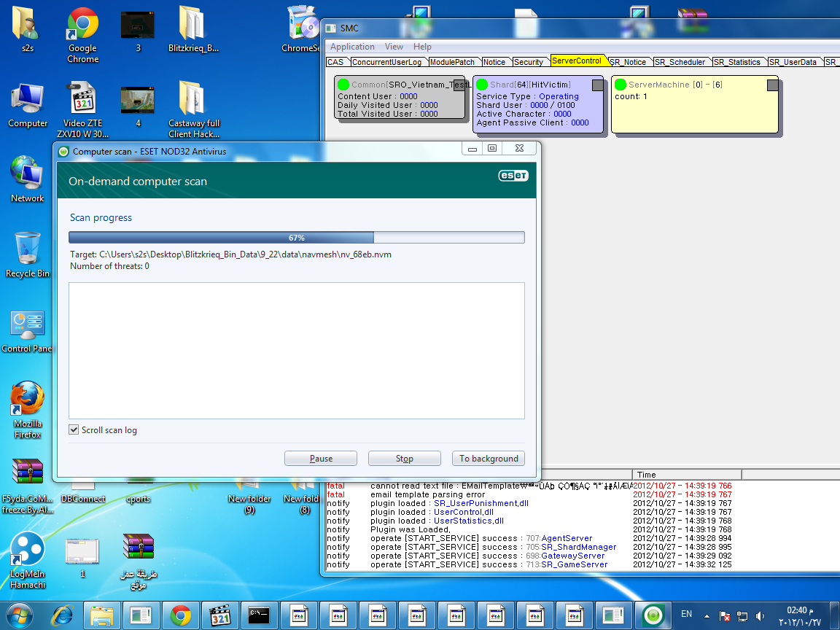The height and width of the screenshot is (630, 840).
Task: Click the gray square on the ServerMachine panel
Action: pos(772,85)
